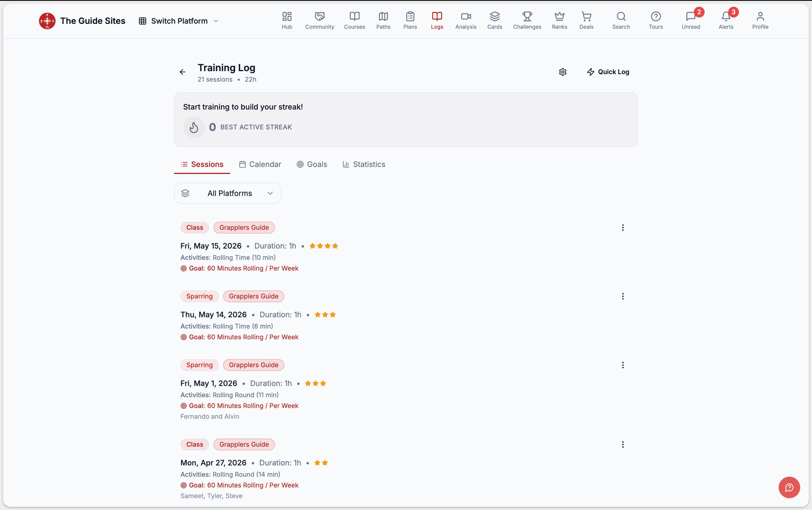Viewport: 812px width, 510px height.
Task: Click Grapplers Guide tag on Apr 27 session
Action: point(244,445)
